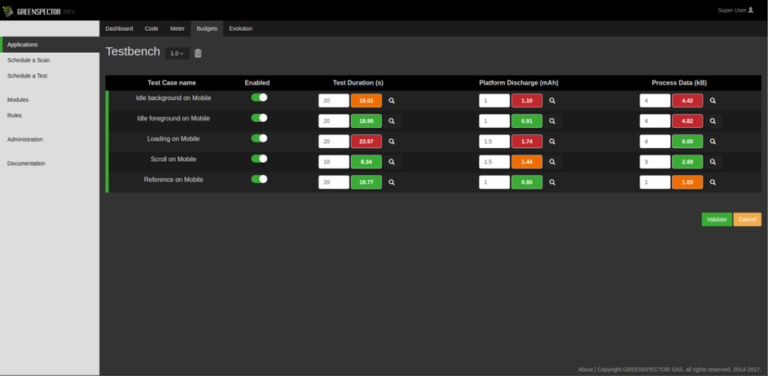The width and height of the screenshot is (768, 376).
Task: Click the trash icon next to Testbench
Action: [x=198, y=53]
